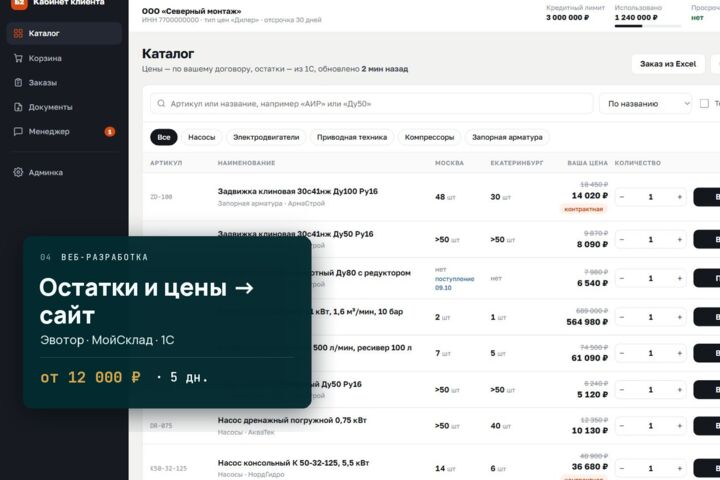The height and width of the screenshot is (480, 720).
Task: Open the Менеджер chat section
Action: pos(64,131)
